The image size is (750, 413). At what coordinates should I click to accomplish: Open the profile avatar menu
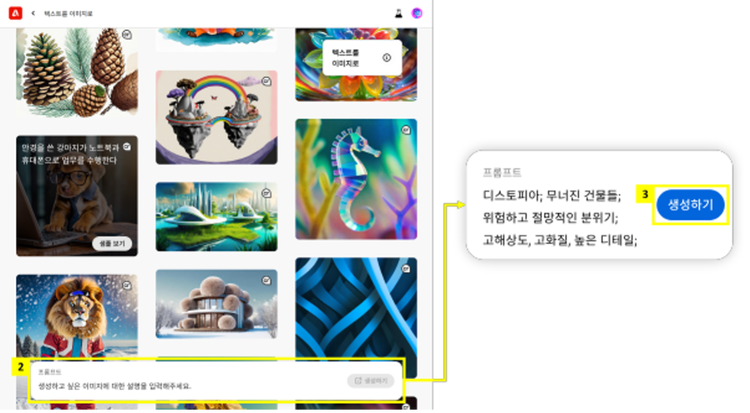(417, 13)
